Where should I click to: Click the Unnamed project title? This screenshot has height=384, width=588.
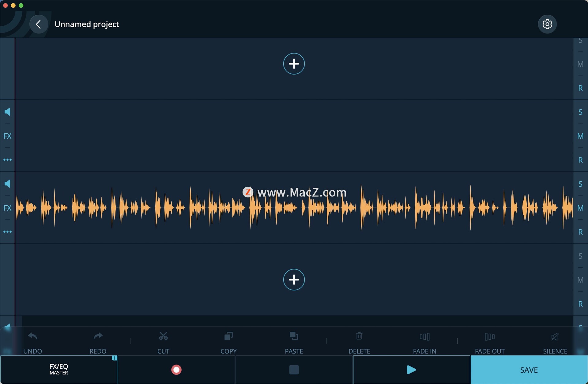pyautogui.click(x=87, y=24)
